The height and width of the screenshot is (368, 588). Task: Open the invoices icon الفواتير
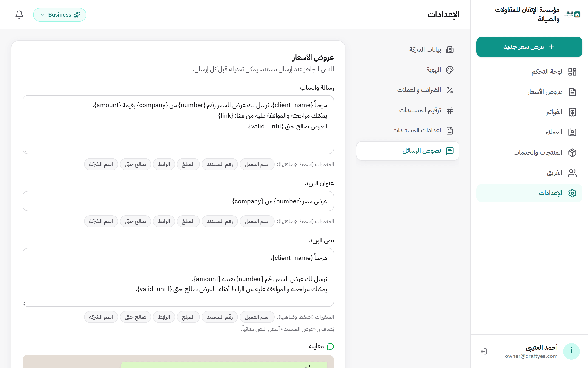[x=572, y=112]
